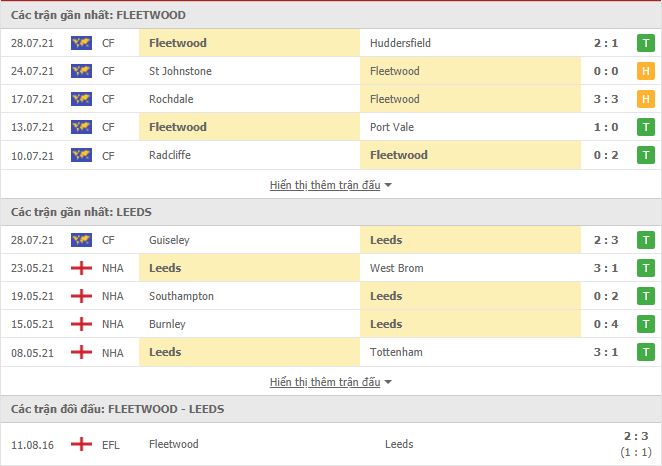Click Leeds team name in head-to-head row
The image size is (662, 466).
399,444
